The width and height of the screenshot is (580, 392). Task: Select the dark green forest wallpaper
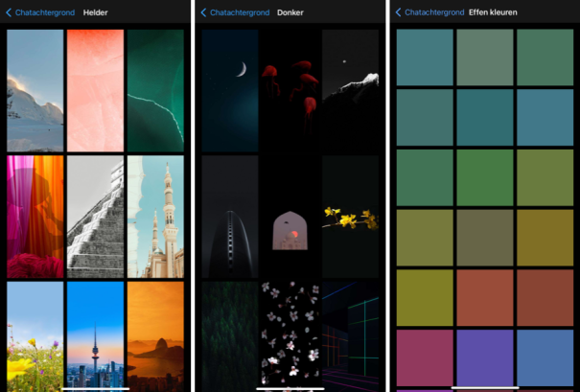point(230,334)
